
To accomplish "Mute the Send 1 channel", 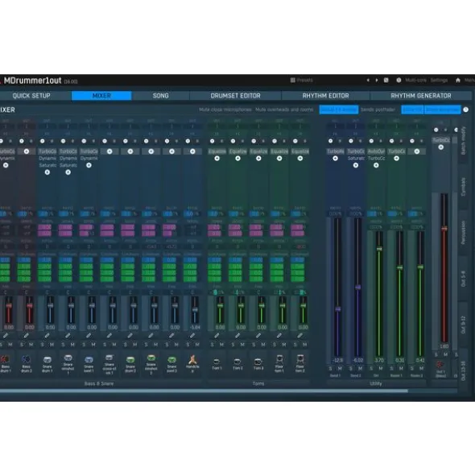I will 340,368.
